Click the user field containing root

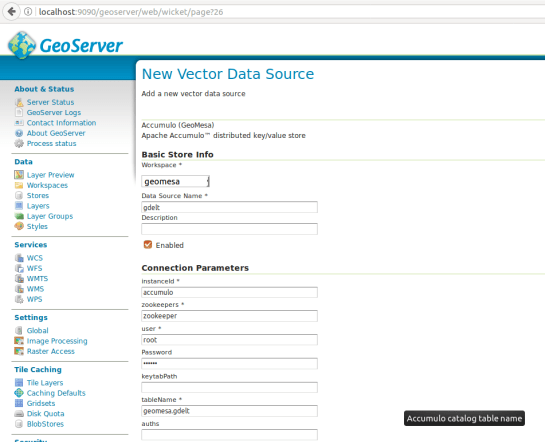coord(229,339)
